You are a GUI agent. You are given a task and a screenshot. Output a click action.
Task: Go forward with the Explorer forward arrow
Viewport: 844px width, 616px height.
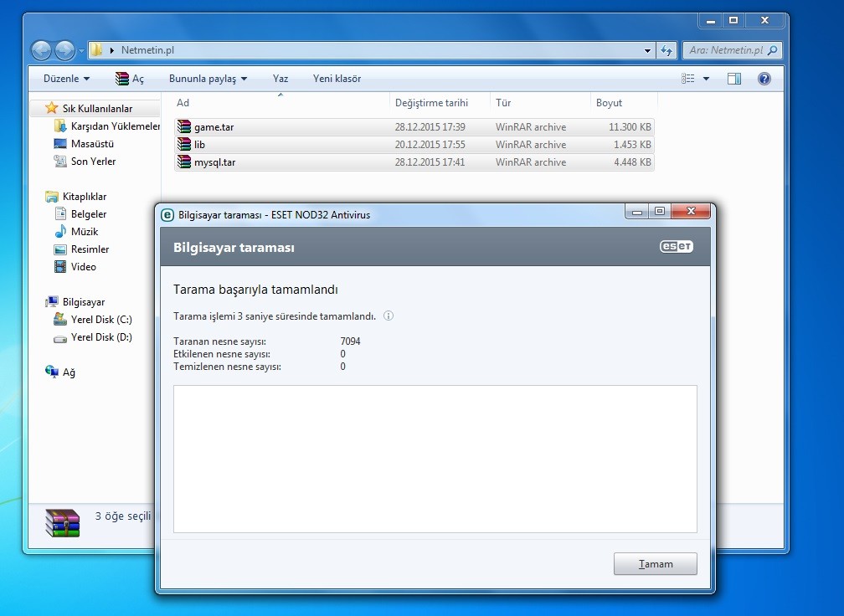(64, 50)
